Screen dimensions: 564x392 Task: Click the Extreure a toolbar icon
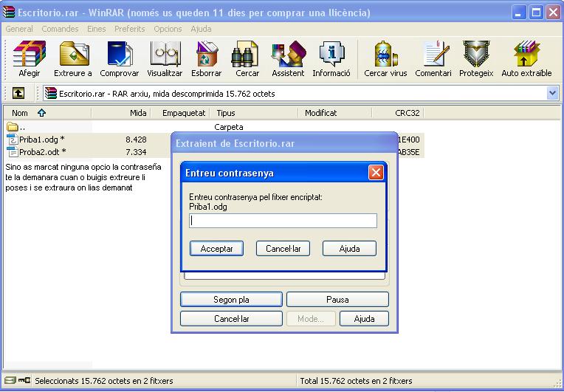74,54
